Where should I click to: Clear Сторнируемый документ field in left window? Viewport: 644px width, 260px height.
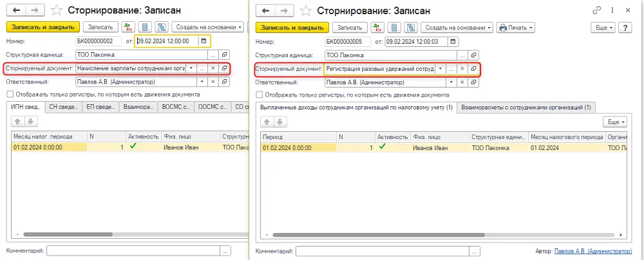[x=213, y=69]
